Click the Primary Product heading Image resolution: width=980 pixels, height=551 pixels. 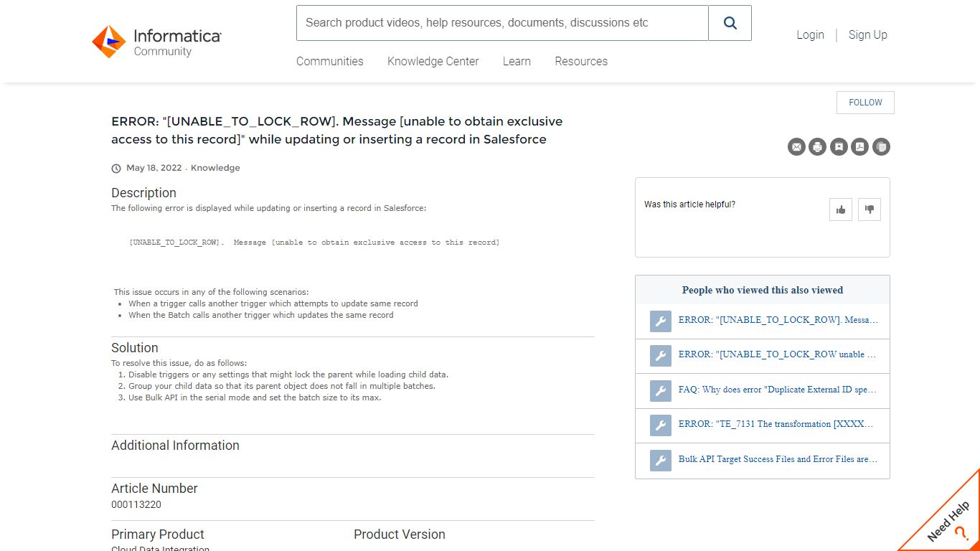pyautogui.click(x=158, y=534)
